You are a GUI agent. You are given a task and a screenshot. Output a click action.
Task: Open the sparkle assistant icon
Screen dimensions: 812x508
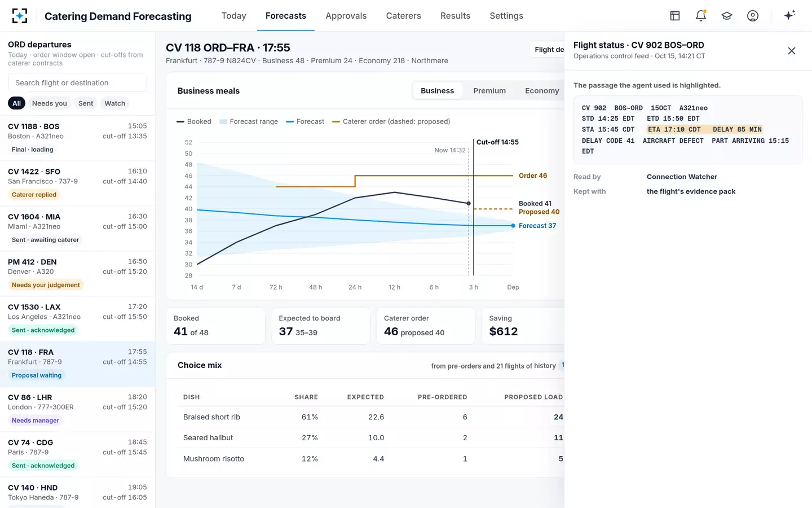[x=789, y=16]
